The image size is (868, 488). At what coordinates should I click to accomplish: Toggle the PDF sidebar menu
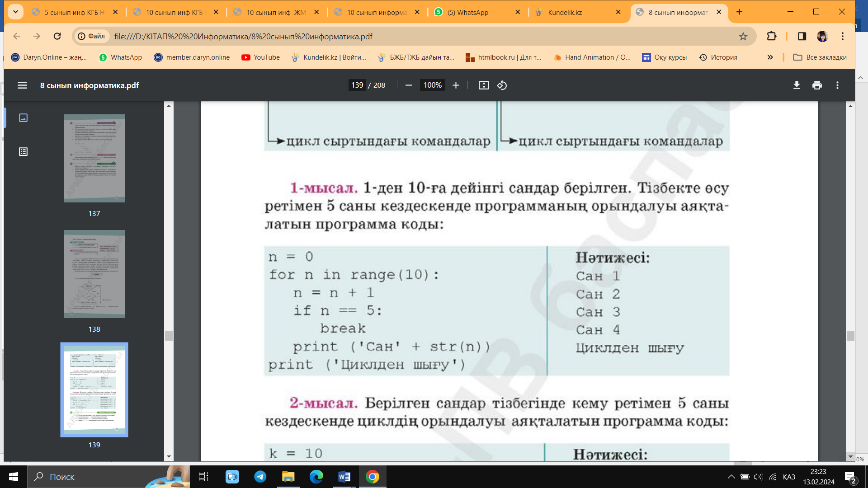click(x=22, y=85)
